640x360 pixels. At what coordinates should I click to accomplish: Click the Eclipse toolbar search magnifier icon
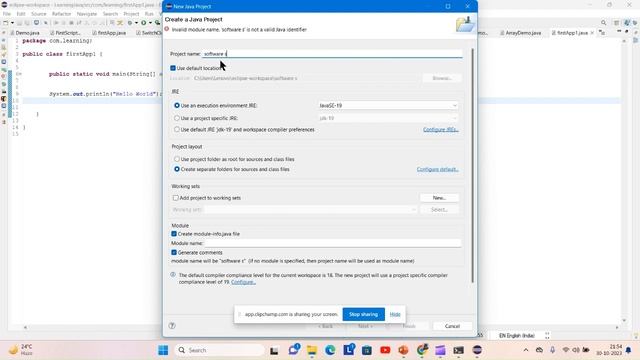click(603, 23)
